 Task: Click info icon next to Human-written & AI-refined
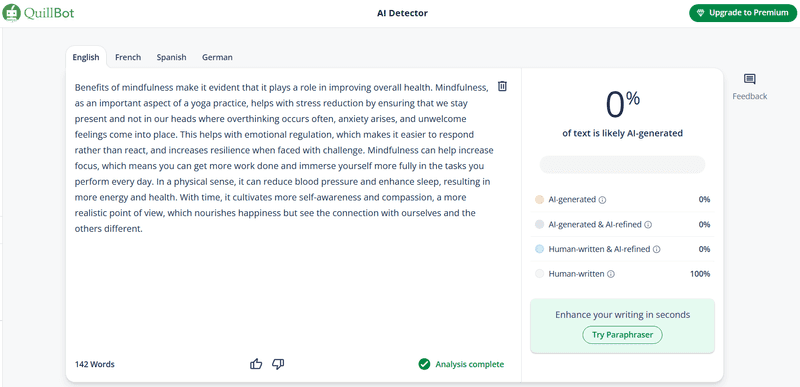657,250
